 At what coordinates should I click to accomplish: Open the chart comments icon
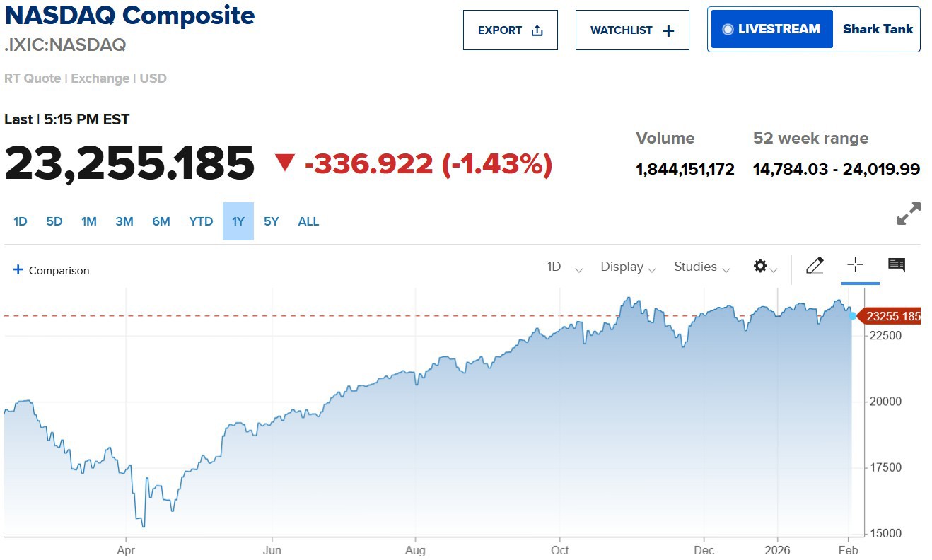(x=897, y=265)
